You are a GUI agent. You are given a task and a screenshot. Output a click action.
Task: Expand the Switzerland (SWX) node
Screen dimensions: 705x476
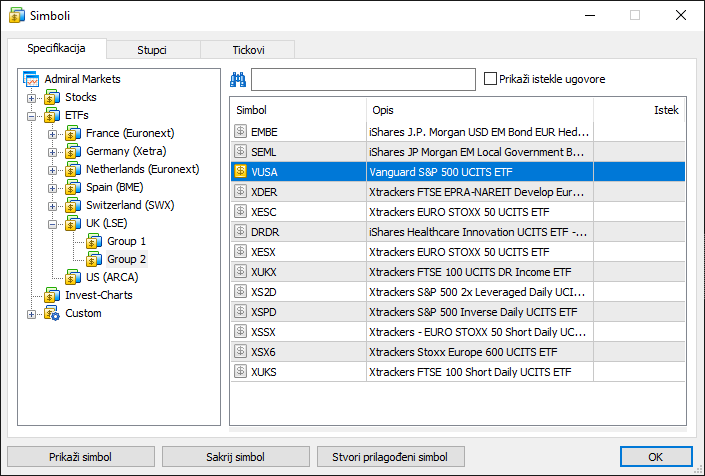click(52, 206)
